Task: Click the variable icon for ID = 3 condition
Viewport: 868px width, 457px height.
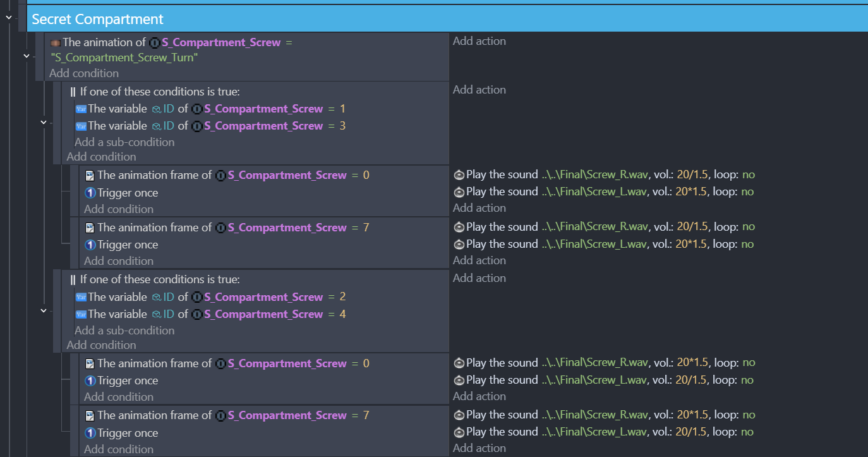Action: (x=81, y=126)
